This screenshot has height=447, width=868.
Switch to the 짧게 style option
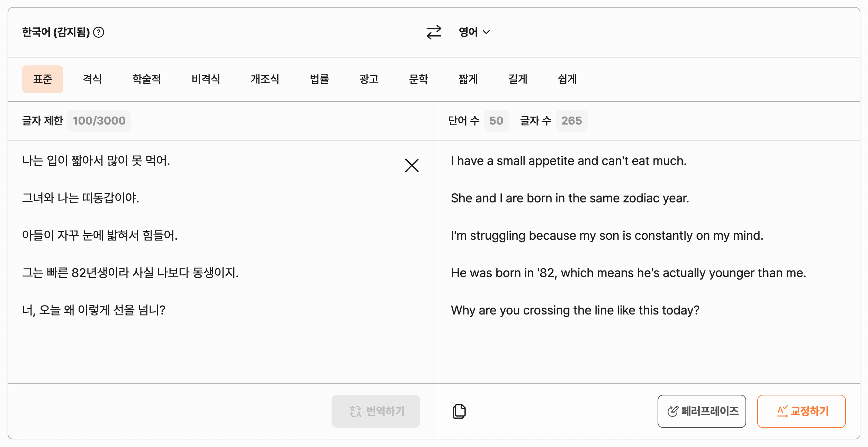point(468,79)
